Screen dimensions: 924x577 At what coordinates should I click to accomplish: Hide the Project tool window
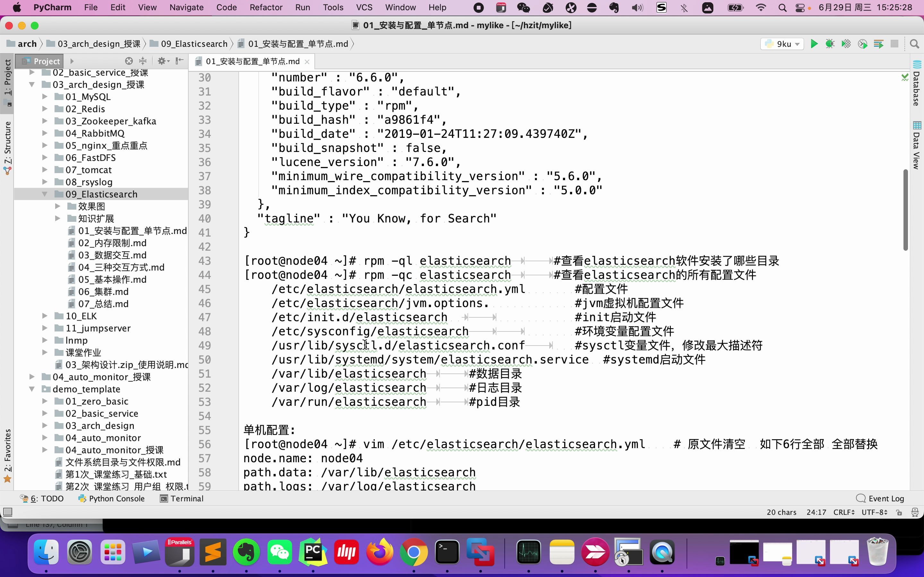click(x=179, y=61)
